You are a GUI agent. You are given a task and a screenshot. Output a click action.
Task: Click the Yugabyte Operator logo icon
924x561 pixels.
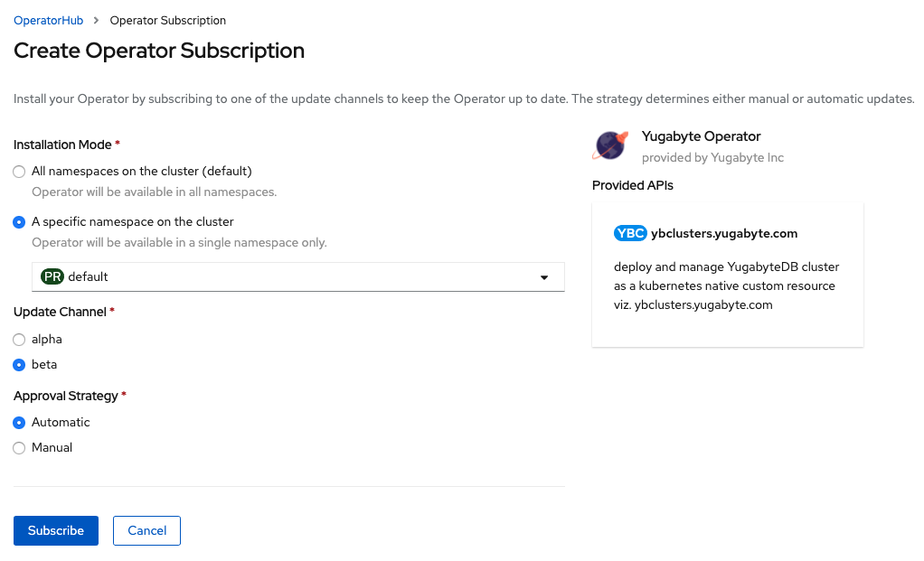(610, 145)
